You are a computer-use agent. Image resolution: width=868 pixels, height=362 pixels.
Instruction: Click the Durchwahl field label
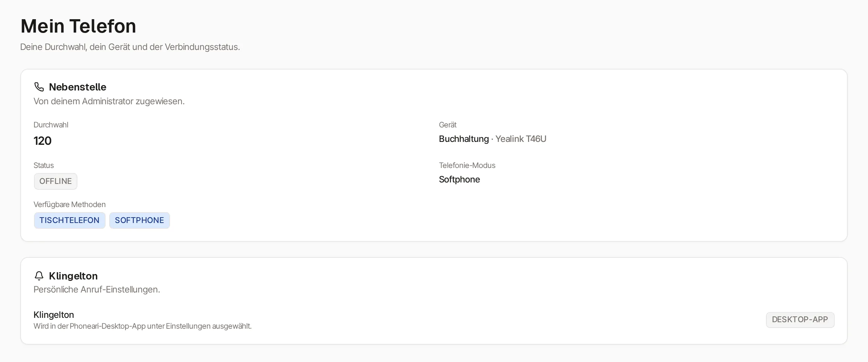point(51,125)
